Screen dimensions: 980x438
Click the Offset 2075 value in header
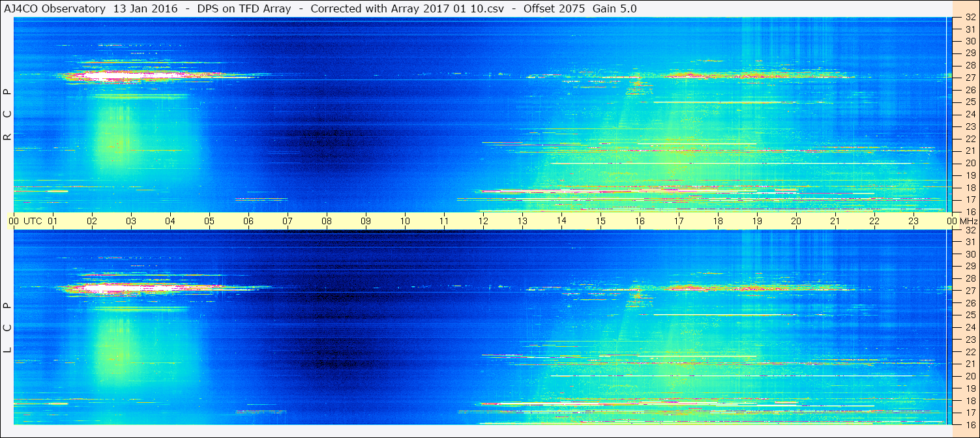(x=554, y=8)
